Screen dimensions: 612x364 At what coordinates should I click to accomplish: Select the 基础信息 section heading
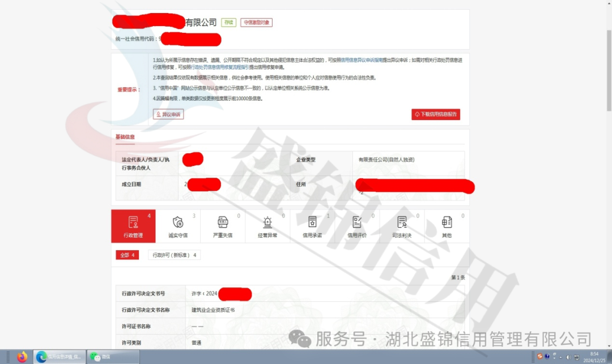[x=125, y=137]
